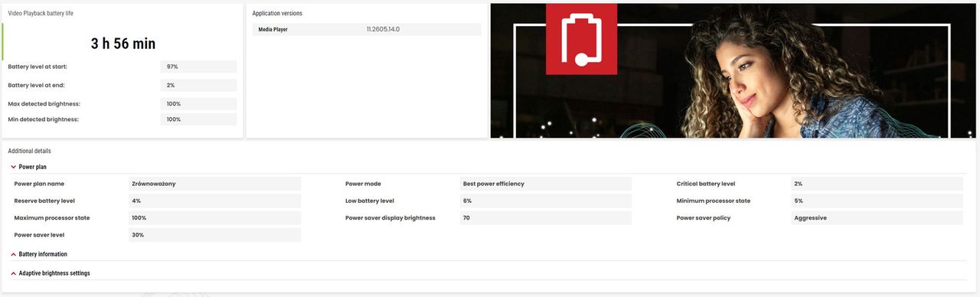This screenshot has width=980, height=297.
Task: Click the 'Critical battery level' label
Action: coord(706,184)
